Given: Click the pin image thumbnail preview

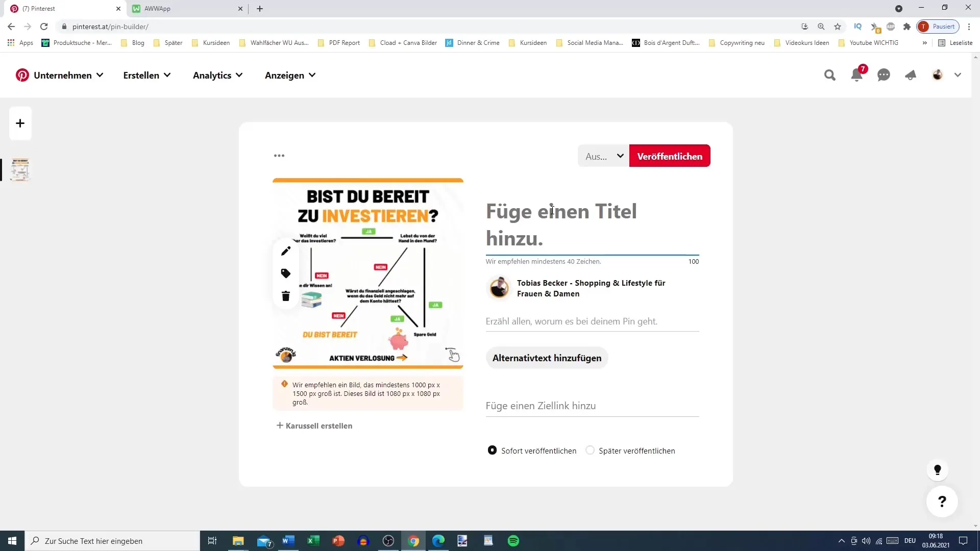Looking at the screenshot, I should (19, 169).
